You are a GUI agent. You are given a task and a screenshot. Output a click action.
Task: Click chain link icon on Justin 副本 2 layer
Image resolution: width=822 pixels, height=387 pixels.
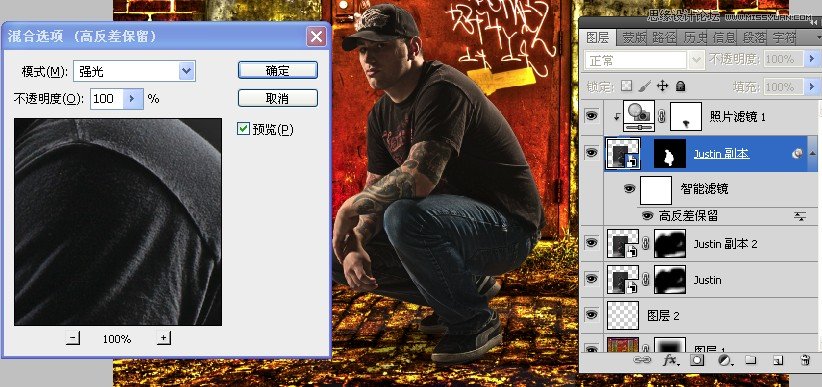click(x=646, y=243)
